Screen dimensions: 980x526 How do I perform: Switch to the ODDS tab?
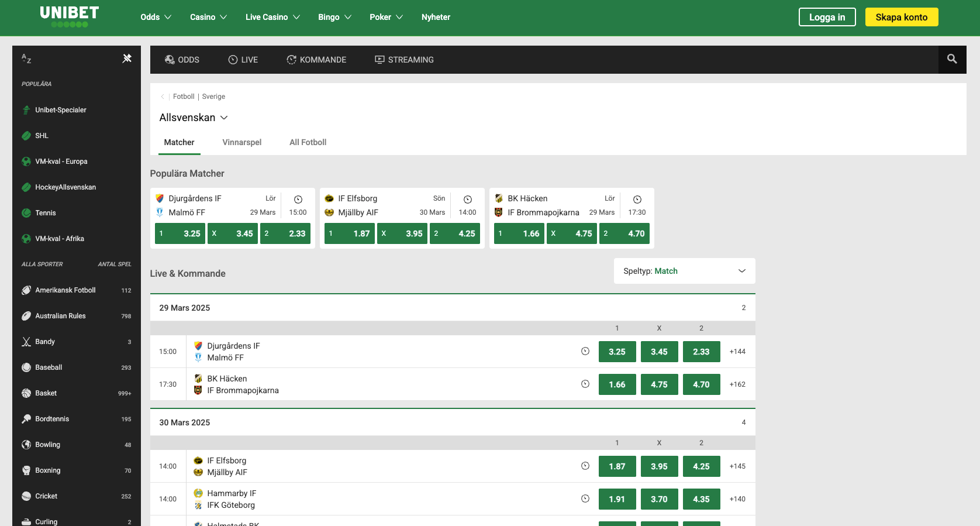pos(182,60)
